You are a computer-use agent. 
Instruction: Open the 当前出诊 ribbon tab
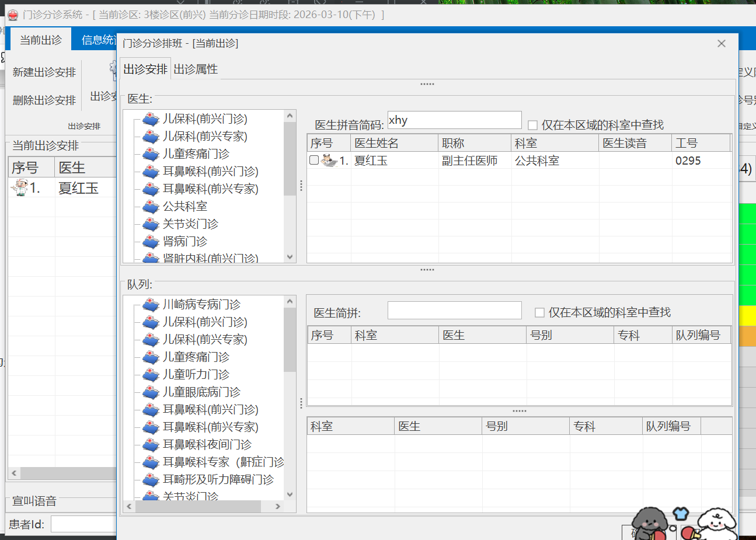tap(41, 40)
